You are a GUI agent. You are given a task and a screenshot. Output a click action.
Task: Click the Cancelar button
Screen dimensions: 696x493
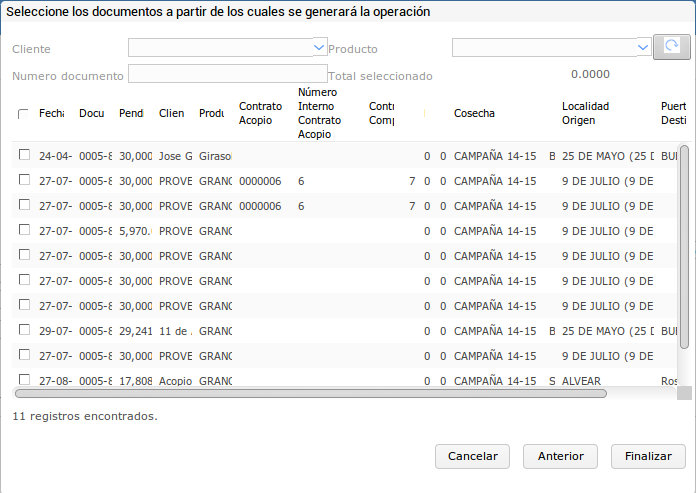(x=472, y=456)
